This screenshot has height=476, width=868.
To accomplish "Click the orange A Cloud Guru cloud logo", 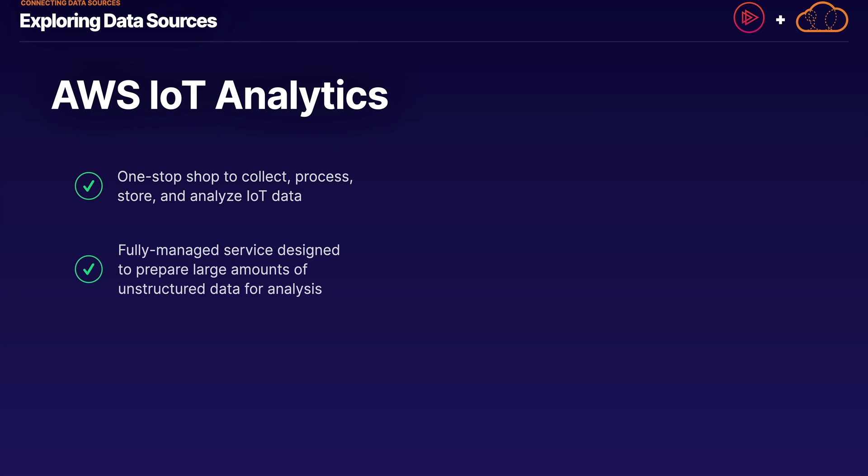I will click(821, 19).
